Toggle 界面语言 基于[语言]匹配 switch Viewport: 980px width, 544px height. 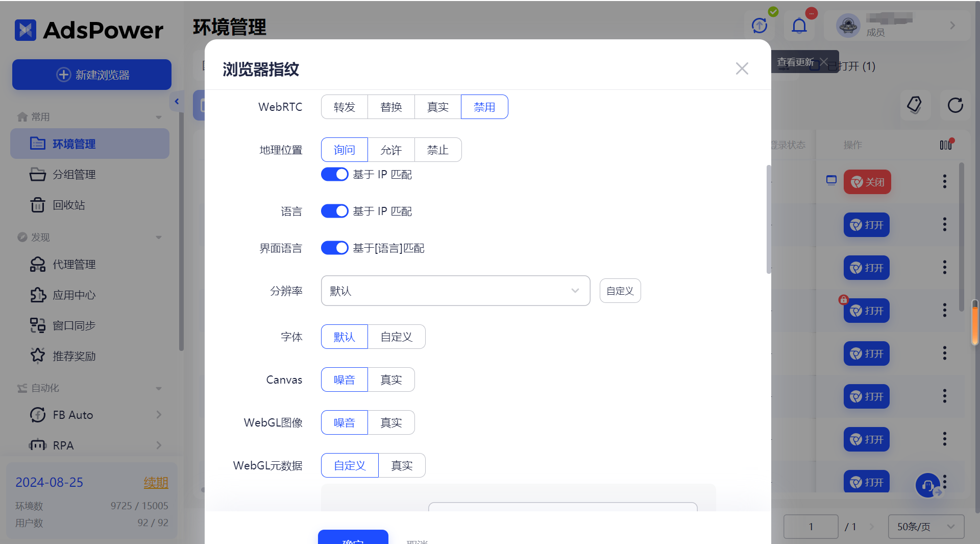tap(335, 248)
